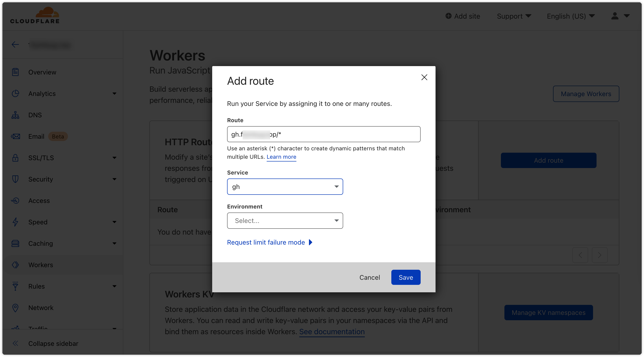Click the Speed lightning bolt icon
The width and height of the screenshot is (644, 357).
15,222
